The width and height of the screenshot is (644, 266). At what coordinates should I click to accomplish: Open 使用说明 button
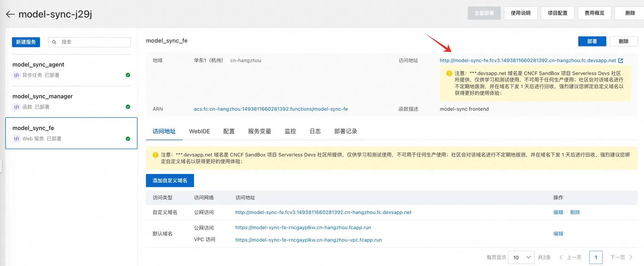(521, 13)
